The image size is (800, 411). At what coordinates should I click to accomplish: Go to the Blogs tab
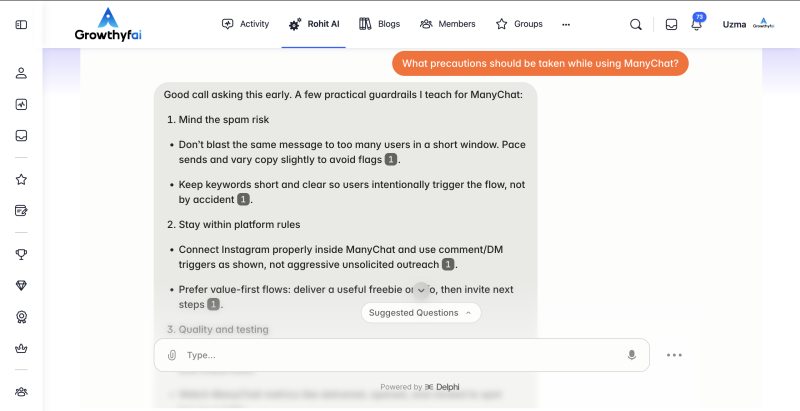tap(381, 24)
